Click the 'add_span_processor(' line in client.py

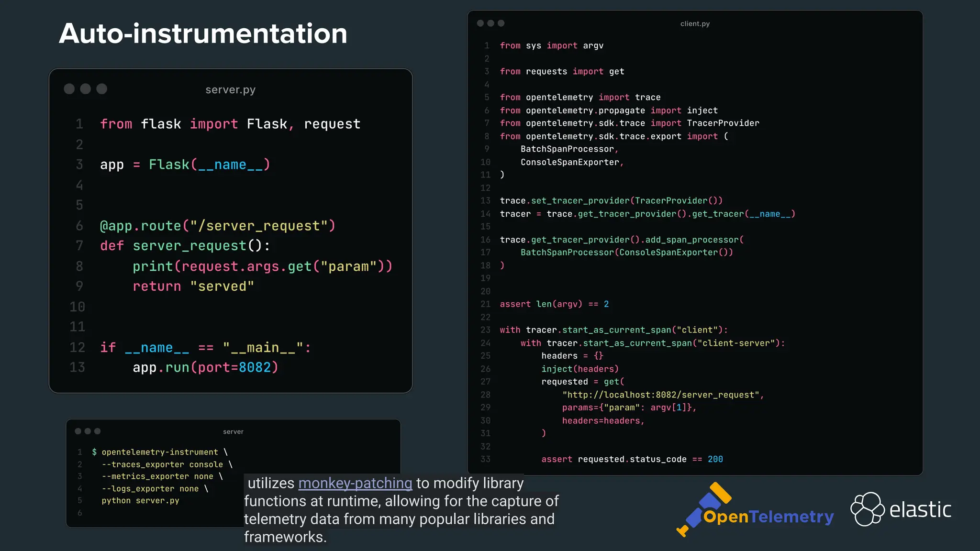click(622, 240)
